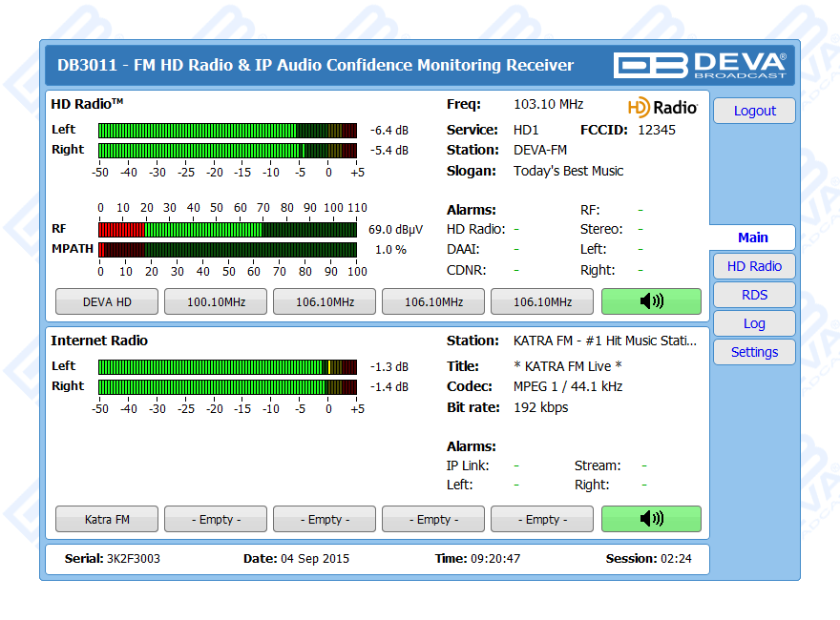Image resolution: width=840 pixels, height=620 pixels.
Task: Tune to the 100.10MHz preset
Action: 216,301
